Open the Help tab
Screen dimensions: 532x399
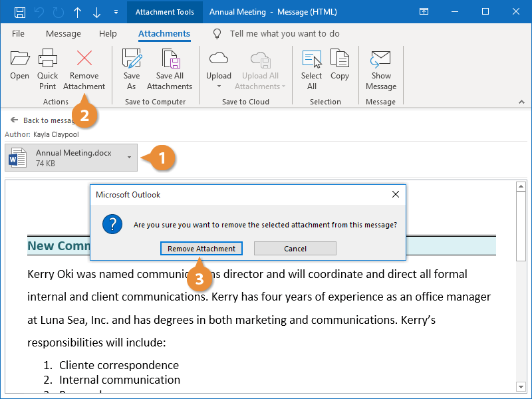click(x=108, y=34)
